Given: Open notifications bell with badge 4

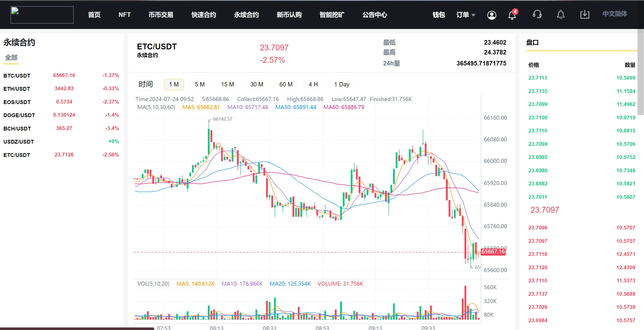Looking at the screenshot, I should (512, 15).
